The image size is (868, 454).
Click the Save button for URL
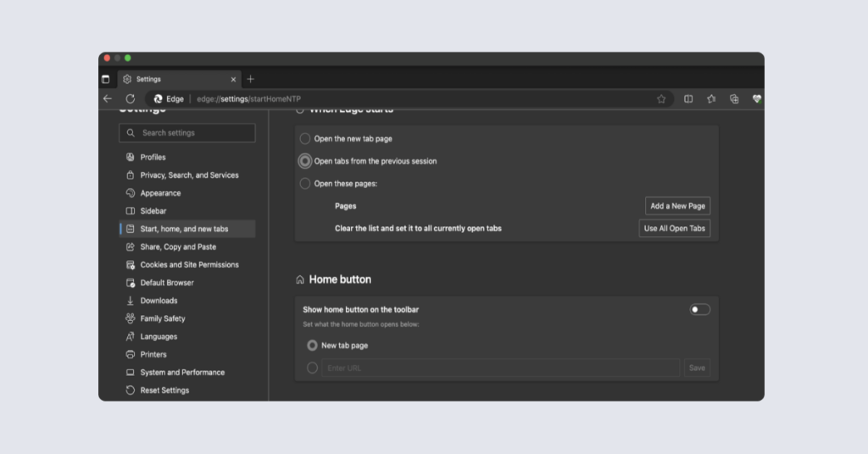click(x=697, y=368)
